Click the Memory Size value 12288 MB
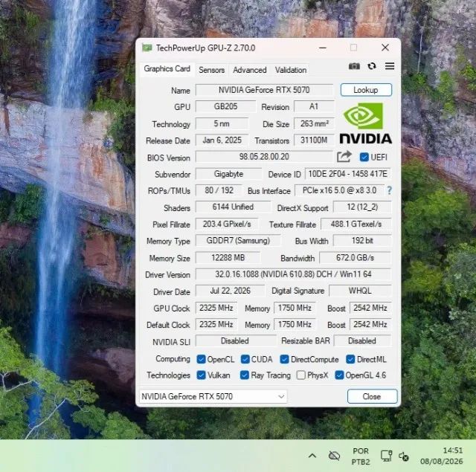Viewport: 476px width, 472px height. pyautogui.click(x=228, y=257)
